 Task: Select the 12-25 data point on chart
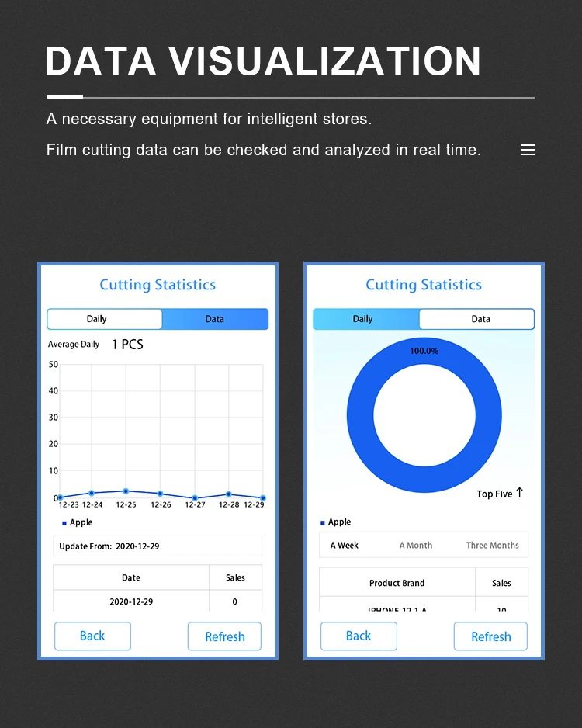pyautogui.click(x=126, y=491)
